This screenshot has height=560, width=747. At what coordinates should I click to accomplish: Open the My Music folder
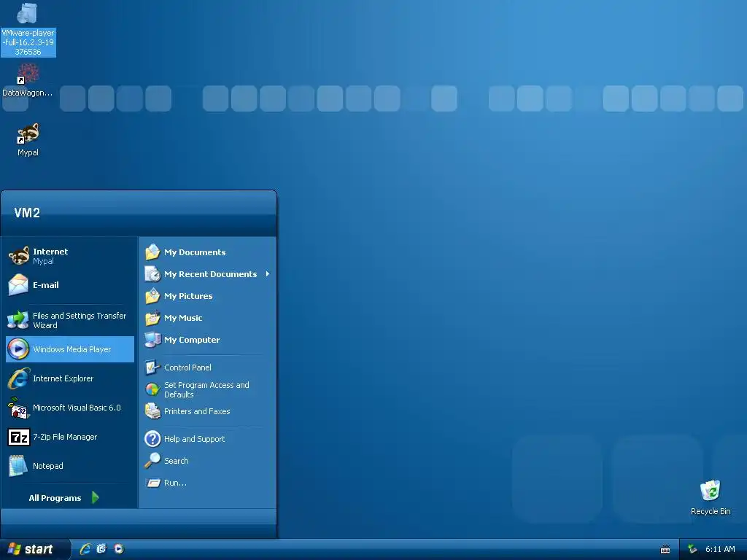tap(207, 318)
